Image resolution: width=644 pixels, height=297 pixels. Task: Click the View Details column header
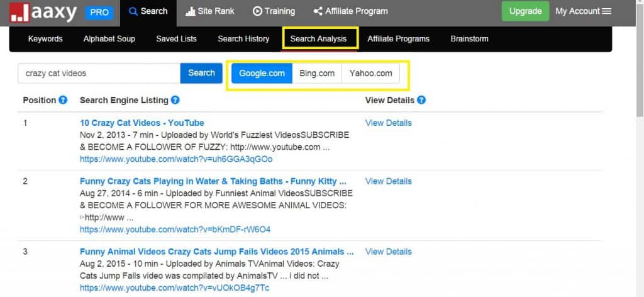390,100
